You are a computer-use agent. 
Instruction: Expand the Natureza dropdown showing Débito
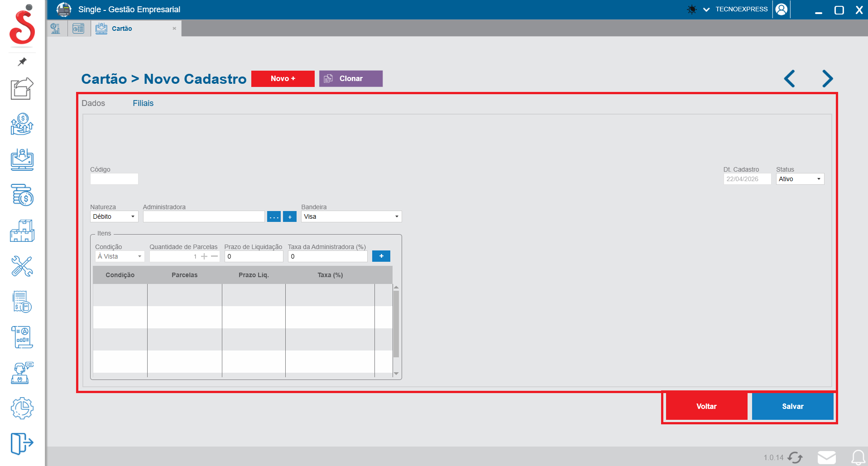click(x=114, y=216)
